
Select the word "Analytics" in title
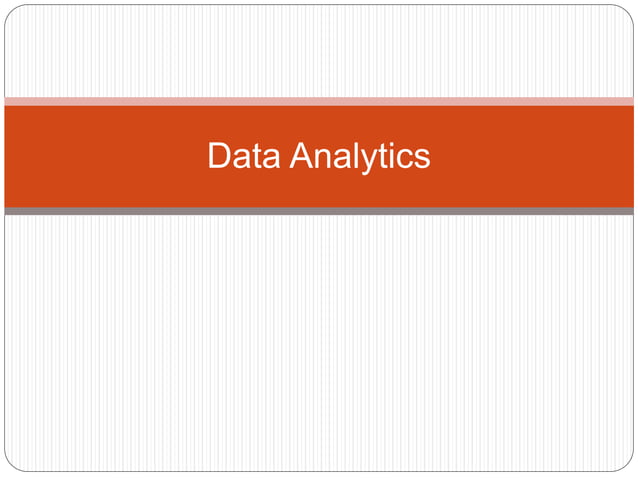(360, 157)
